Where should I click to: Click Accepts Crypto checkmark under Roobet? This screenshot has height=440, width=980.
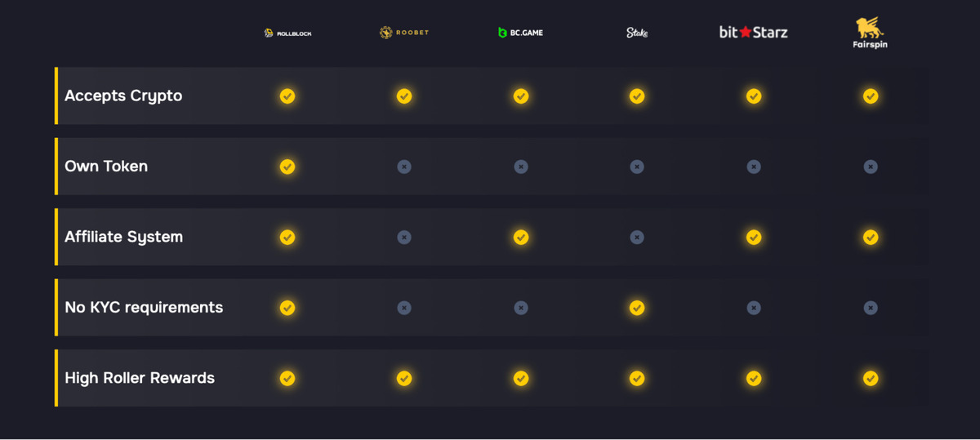(x=404, y=96)
